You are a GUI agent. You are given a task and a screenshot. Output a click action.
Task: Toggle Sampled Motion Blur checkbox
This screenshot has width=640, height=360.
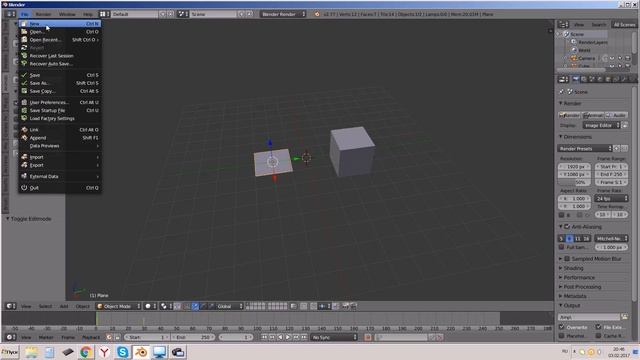tap(567, 259)
